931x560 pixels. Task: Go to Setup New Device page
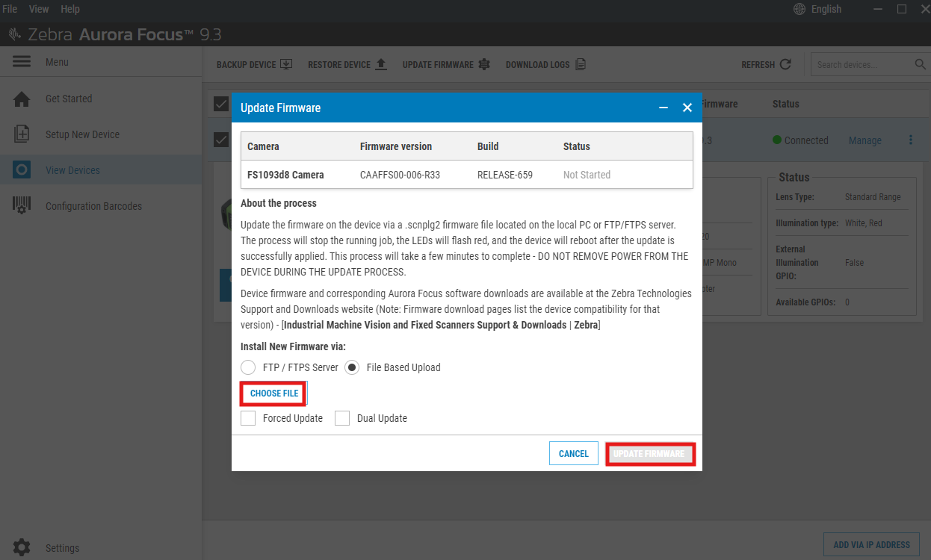(x=82, y=134)
